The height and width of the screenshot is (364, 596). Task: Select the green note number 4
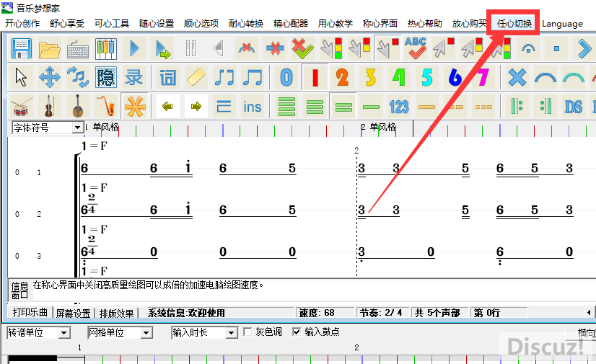pos(399,77)
